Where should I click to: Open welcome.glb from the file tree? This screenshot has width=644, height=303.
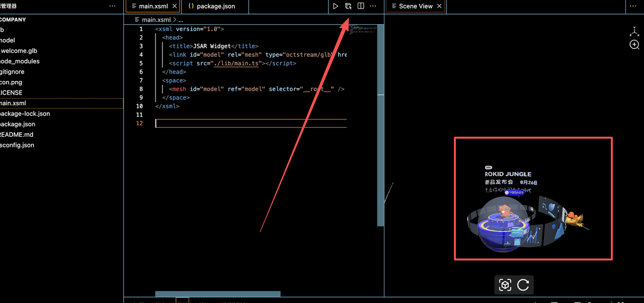[19, 51]
